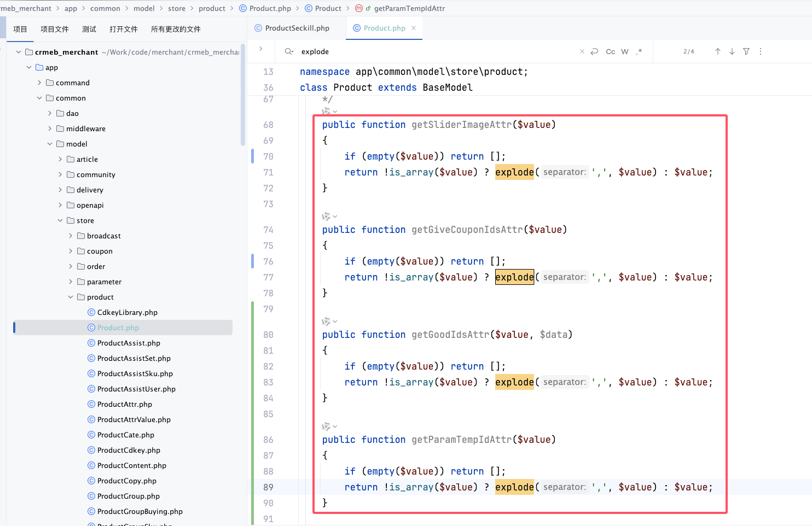
Task: Open the 打开文件 tab
Action: (124, 29)
